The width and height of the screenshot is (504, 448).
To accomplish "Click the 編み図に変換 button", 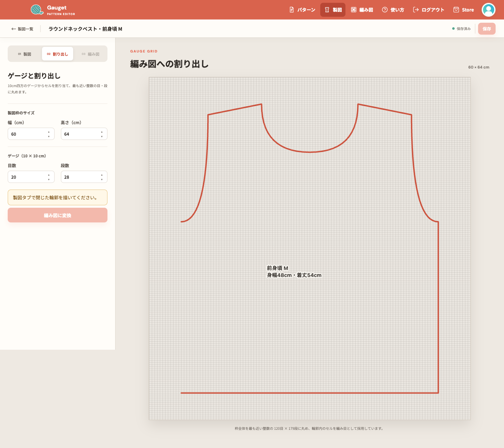I will (57, 215).
